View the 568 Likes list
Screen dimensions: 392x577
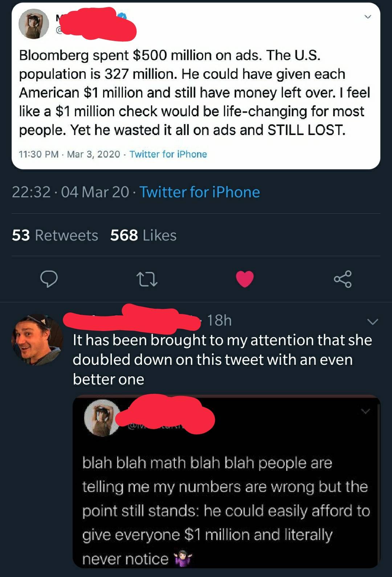pyautogui.click(x=143, y=235)
